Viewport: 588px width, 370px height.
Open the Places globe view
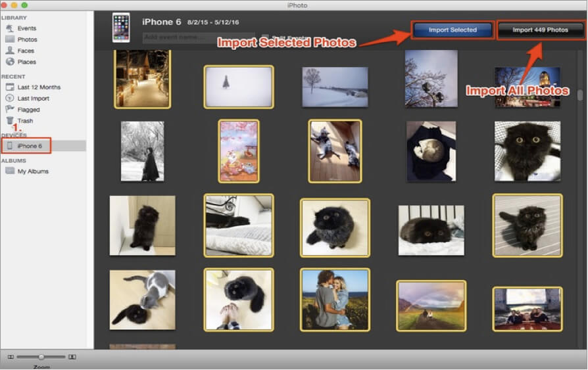(26, 62)
